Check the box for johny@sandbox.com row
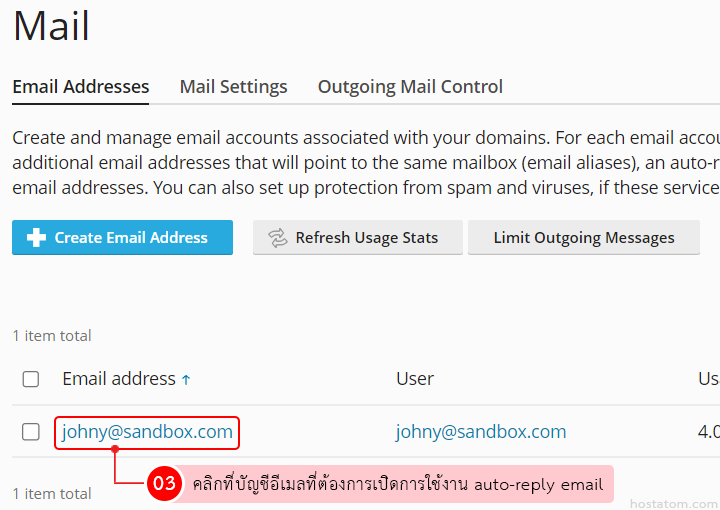720x510 pixels. pyautogui.click(x=31, y=432)
